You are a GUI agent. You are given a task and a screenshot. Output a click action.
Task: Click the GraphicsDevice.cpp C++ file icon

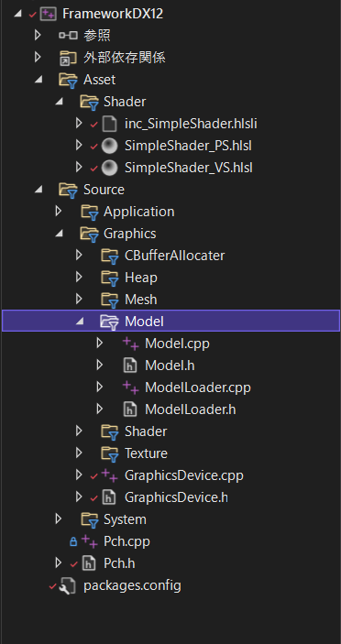pyautogui.click(x=109, y=476)
